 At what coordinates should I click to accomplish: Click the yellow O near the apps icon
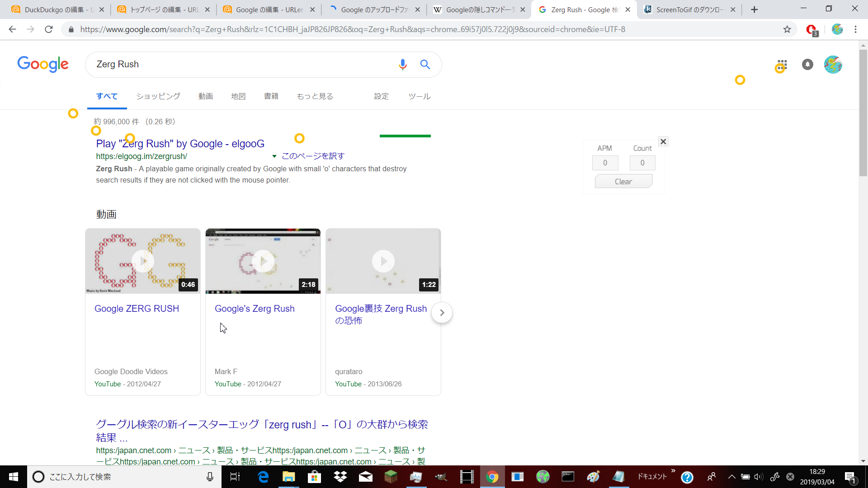click(780, 69)
